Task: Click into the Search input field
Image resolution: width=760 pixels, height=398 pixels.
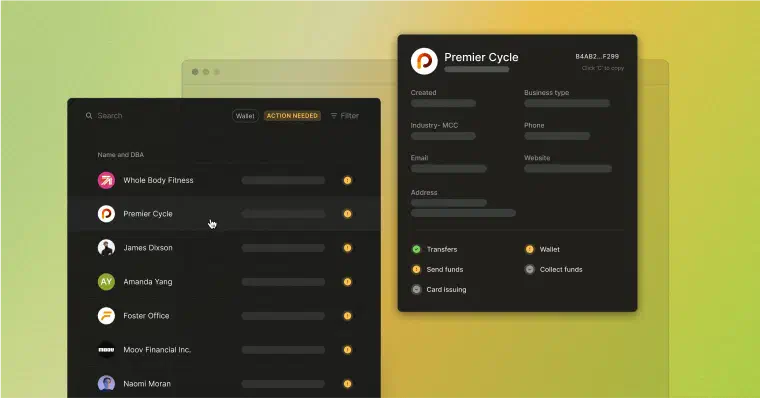Action: tap(155, 116)
